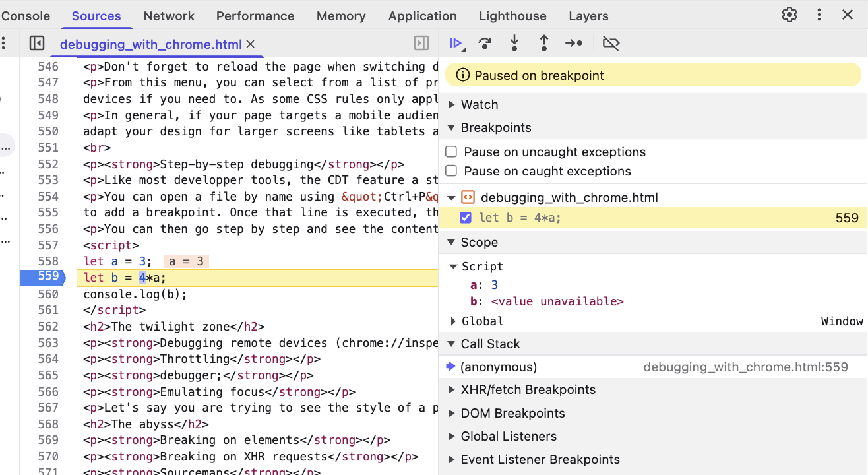Expand the Global scope
The width and height of the screenshot is (868, 475).
(x=453, y=321)
